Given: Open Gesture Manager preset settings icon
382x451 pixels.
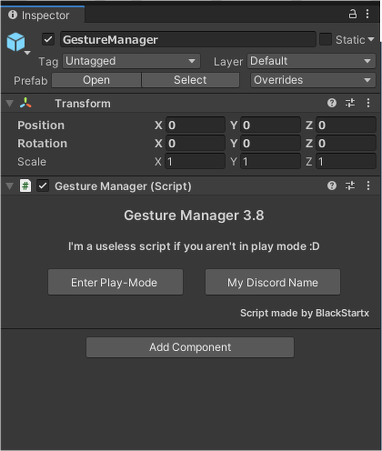Looking at the screenshot, I should [x=350, y=186].
